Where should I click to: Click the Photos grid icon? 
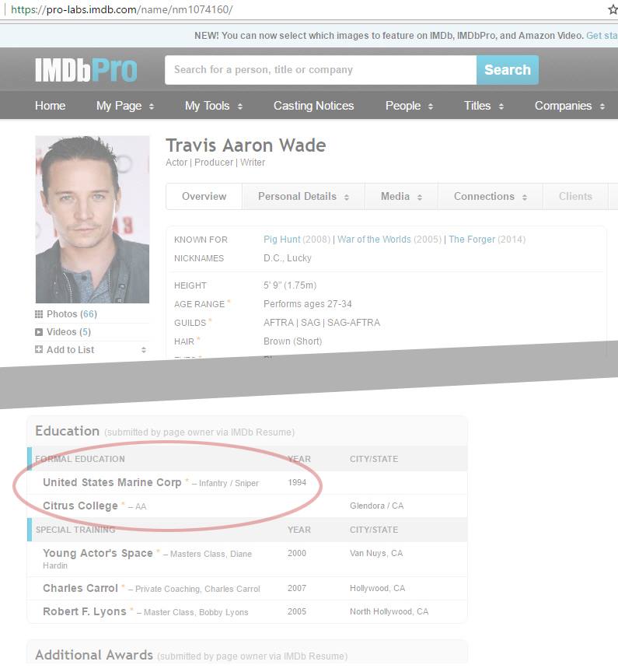point(39,314)
